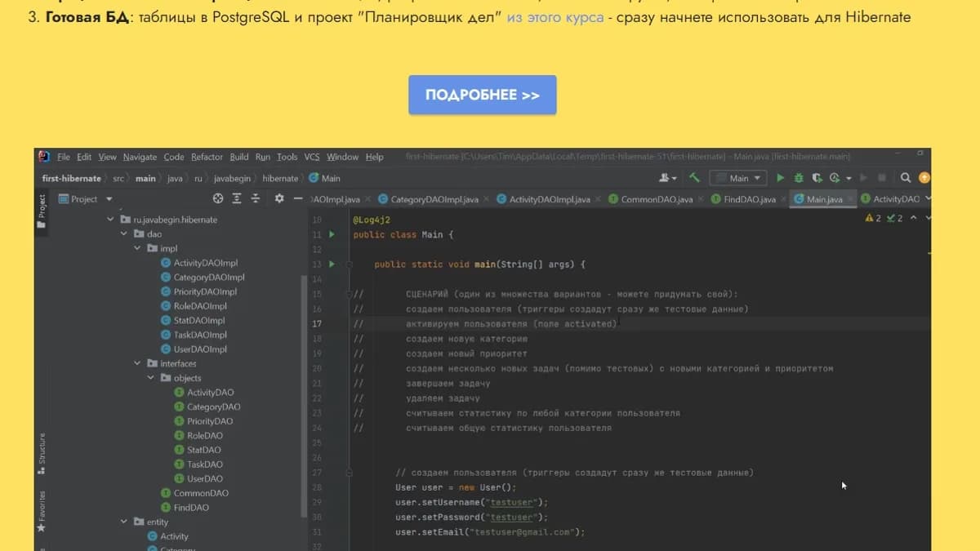The height and width of the screenshot is (551, 980).
Task: Collapse the interfaces folder
Action: point(137,363)
